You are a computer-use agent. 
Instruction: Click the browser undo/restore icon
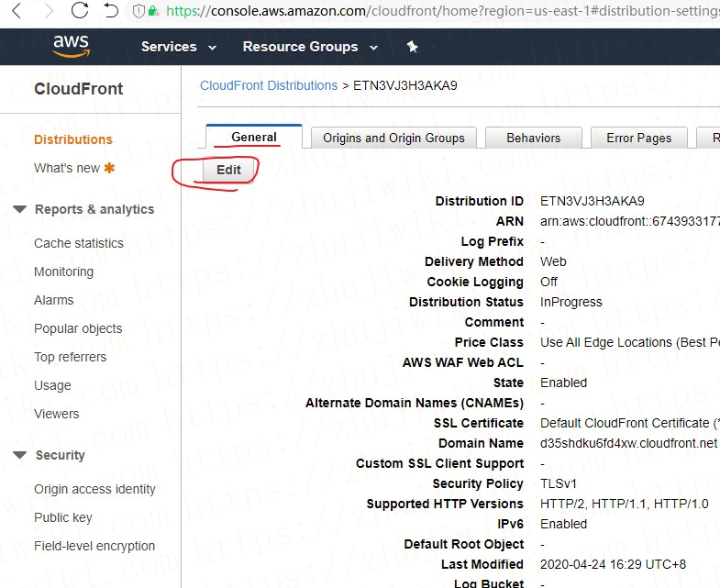pos(111,11)
